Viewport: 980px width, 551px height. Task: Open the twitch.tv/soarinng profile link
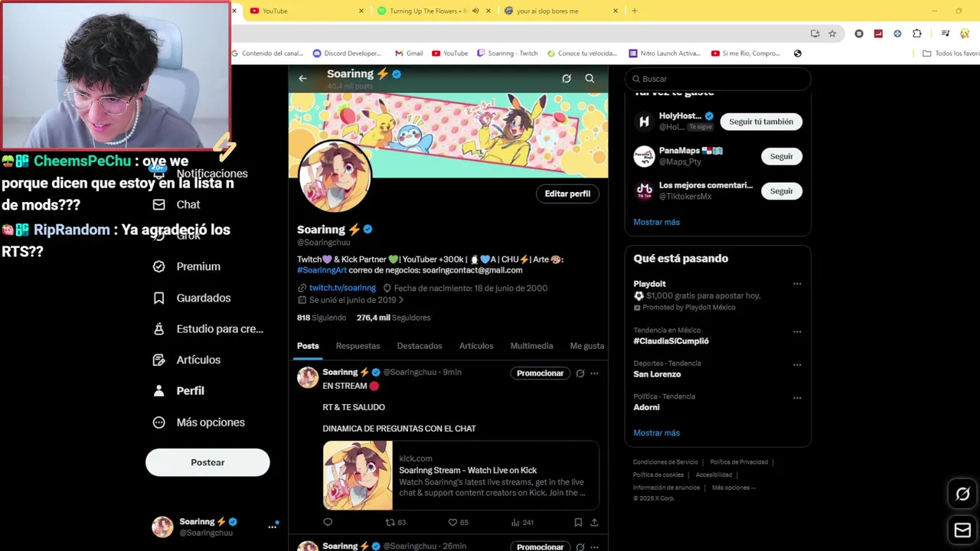coord(342,288)
